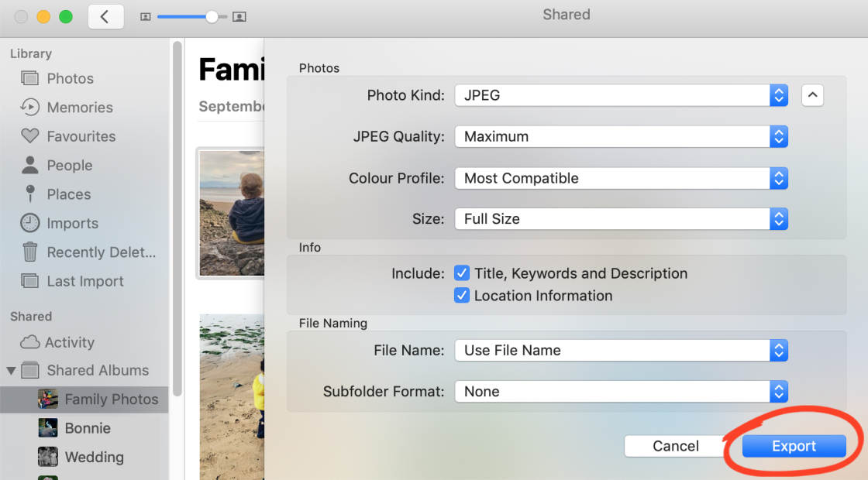Open the Subfolder Format dropdown
The width and height of the screenshot is (868, 480).
click(621, 392)
